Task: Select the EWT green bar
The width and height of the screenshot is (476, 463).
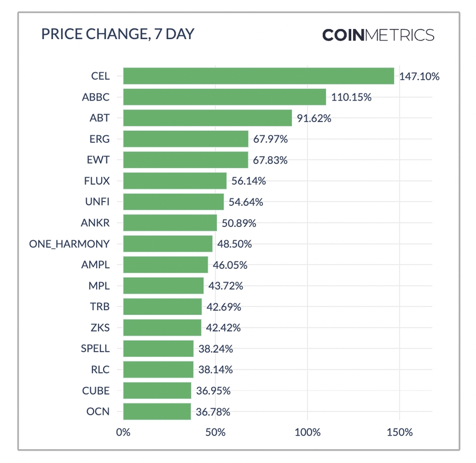Action: pyautogui.click(x=186, y=160)
